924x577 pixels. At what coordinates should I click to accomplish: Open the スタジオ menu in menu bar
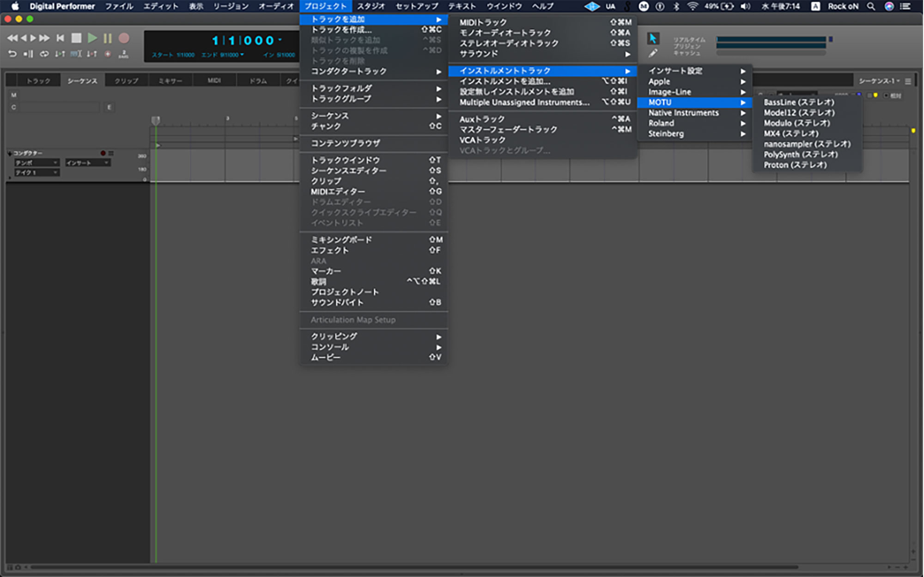pos(371,6)
